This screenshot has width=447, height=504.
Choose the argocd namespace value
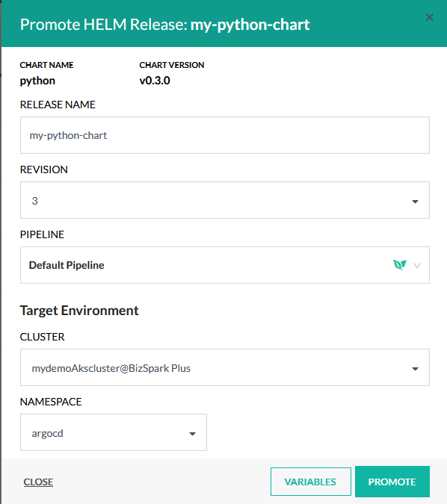[47, 433]
